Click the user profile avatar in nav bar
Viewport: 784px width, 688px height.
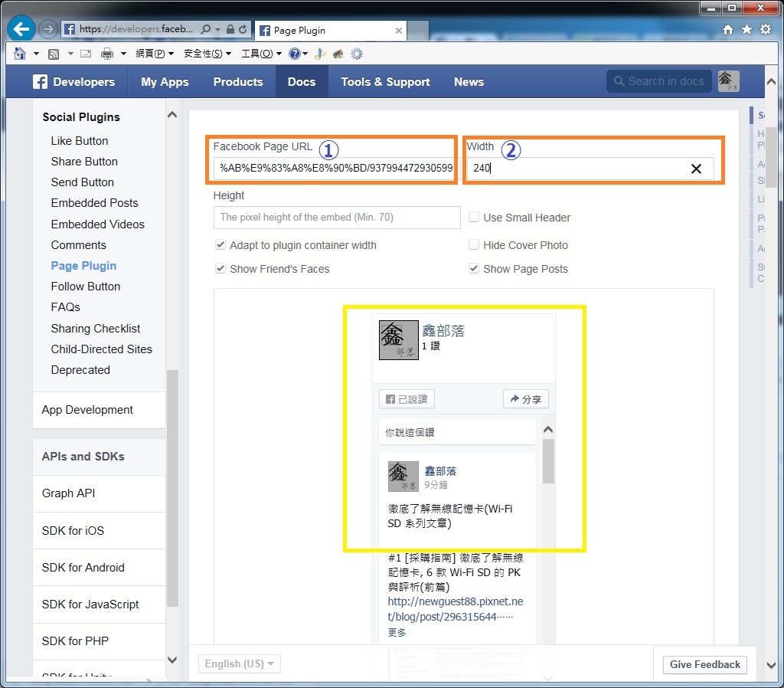[x=729, y=81]
